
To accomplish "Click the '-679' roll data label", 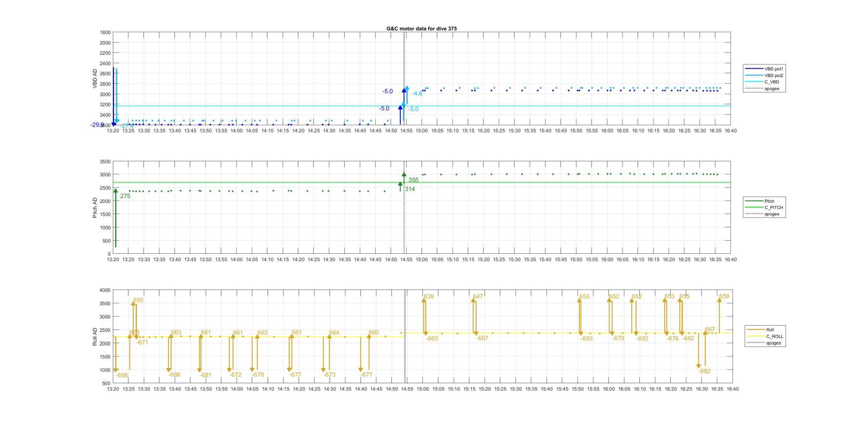I will click(618, 339).
